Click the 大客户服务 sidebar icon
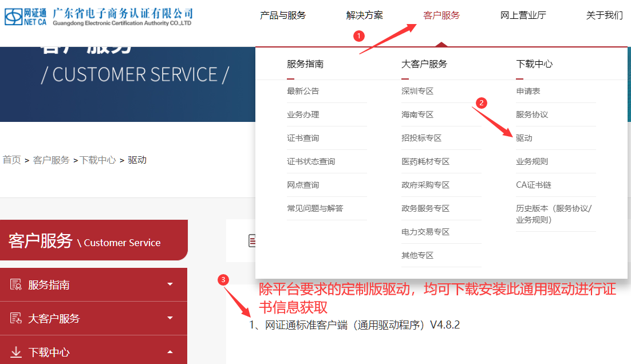Image resolution: width=631 pixels, height=364 pixels. coord(16,319)
